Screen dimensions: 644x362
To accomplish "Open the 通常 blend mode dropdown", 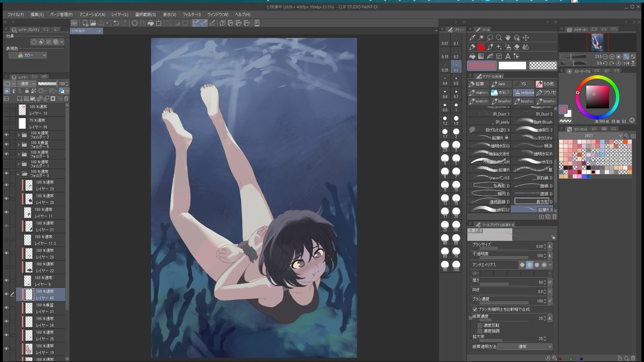I will pyautogui.click(x=27, y=84).
